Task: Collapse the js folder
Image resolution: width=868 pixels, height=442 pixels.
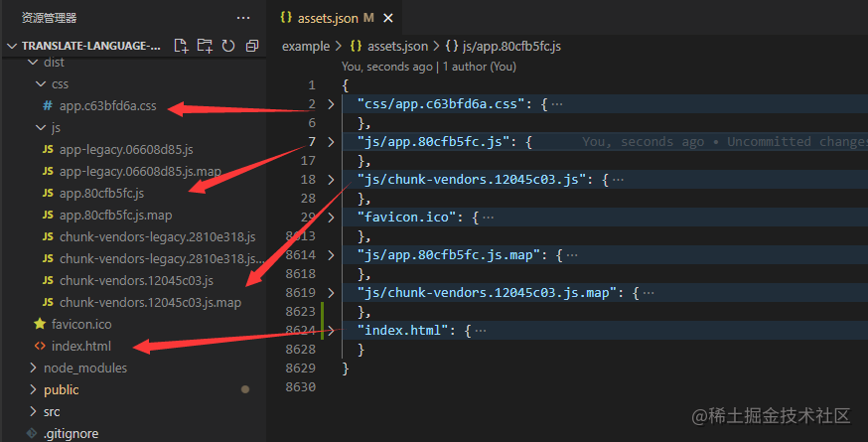Action: (x=41, y=128)
